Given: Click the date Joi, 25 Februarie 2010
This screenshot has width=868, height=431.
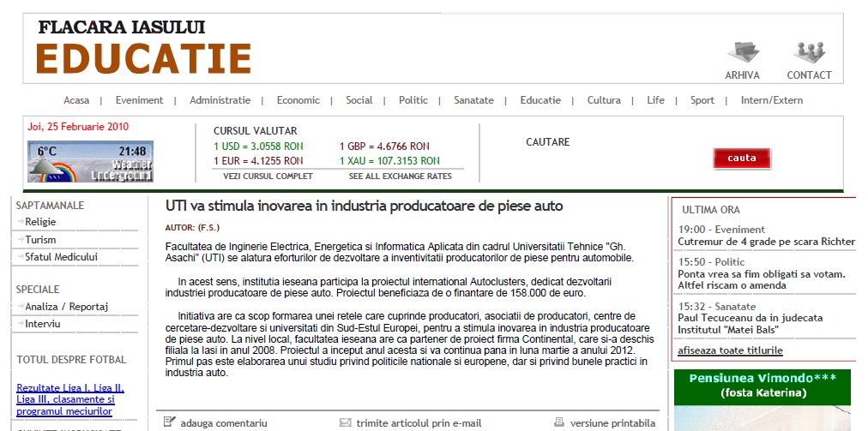Looking at the screenshot, I should pos(78,127).
